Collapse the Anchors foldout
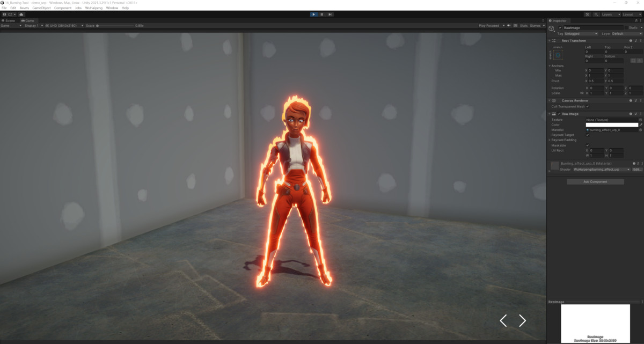This screenshot has width=644, height=344. tap(549, 66)
